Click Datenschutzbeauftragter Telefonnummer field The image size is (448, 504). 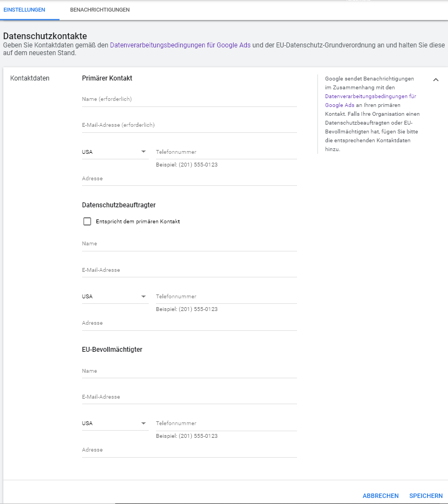tap(226, 297)
